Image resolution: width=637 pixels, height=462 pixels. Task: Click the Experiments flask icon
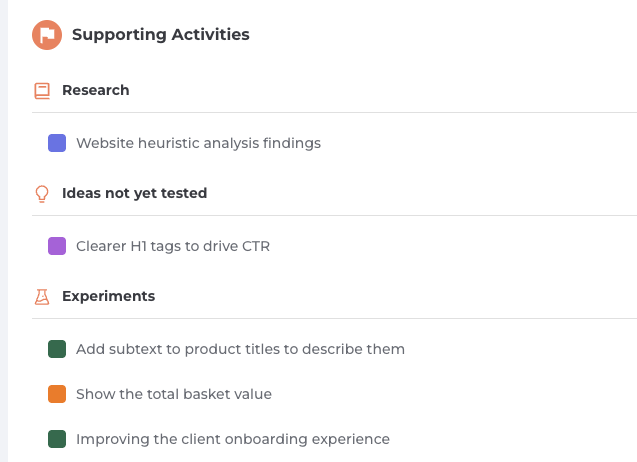[42, 297]
